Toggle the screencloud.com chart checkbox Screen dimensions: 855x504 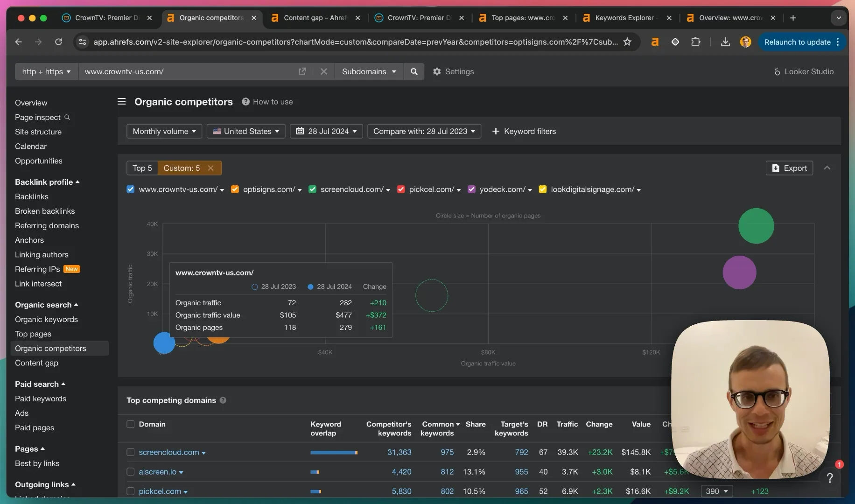click(x=313, y=189)
